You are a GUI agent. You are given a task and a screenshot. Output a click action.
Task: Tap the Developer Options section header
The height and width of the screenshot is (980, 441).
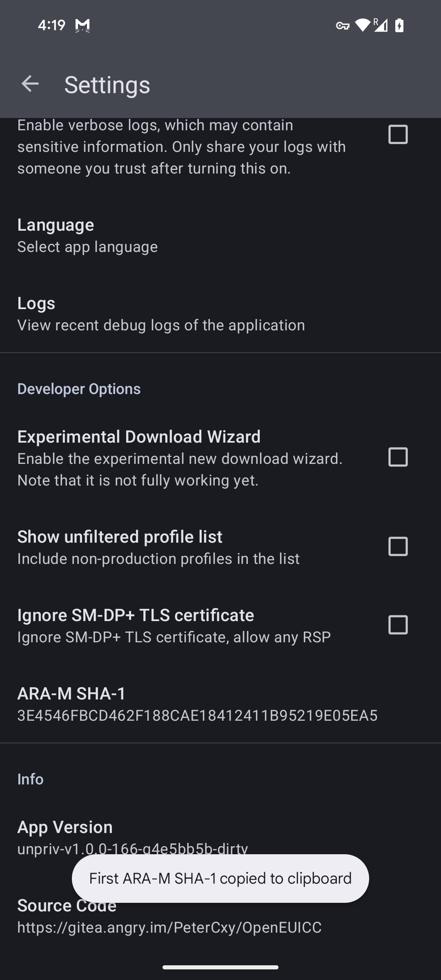point(79,389)
